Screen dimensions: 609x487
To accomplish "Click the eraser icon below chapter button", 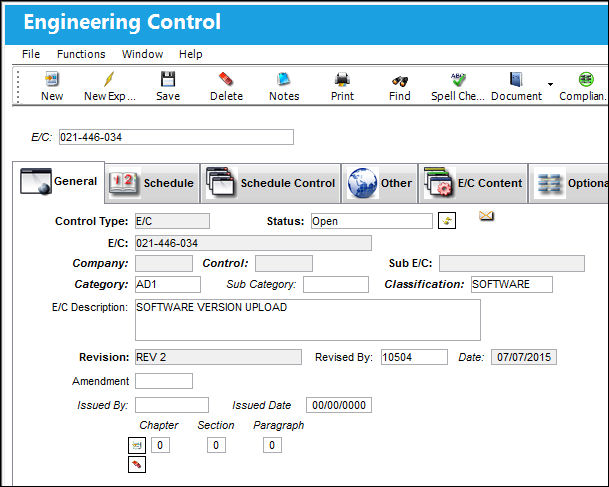I will [137, 464].
